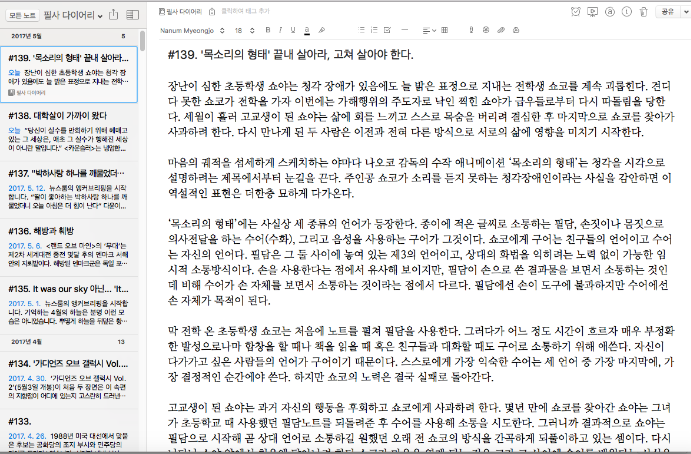This screenshot has width=691, height=454.
Task: Open note #133. in the list
Action: pyautogui.click(x=69, y=432)
